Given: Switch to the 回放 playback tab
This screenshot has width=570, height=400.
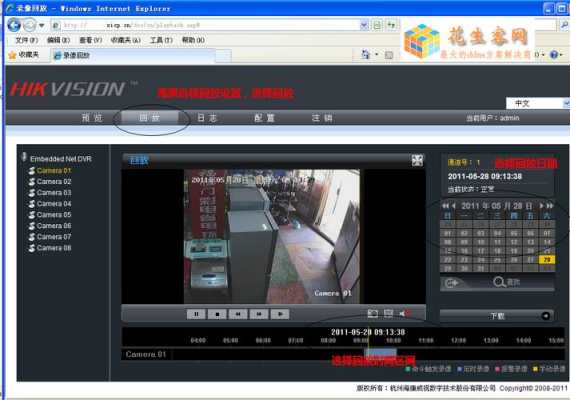Looking at the screenshot, I should tap(150, 118).
